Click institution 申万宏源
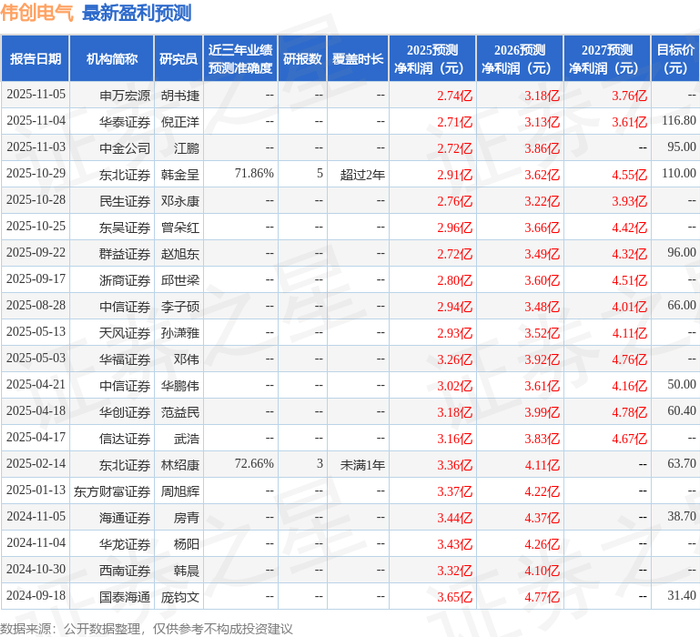This screenshot has height=637, width=700. (x=125, y=96)
